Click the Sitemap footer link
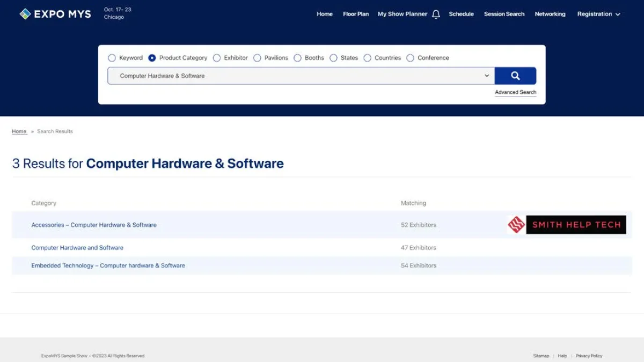 541,356
